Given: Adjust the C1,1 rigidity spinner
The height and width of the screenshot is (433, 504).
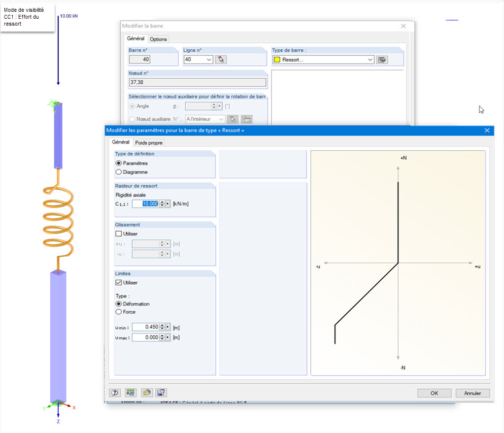Looking at the screenshot, I should [162, 204].
